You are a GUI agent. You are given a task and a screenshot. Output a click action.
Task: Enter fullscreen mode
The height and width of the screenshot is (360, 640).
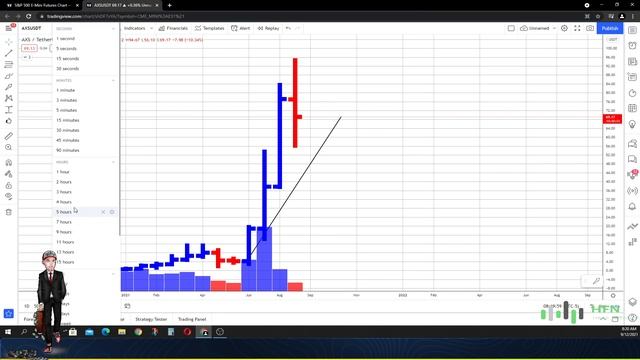pyautogui.click(x=577, y=28)
